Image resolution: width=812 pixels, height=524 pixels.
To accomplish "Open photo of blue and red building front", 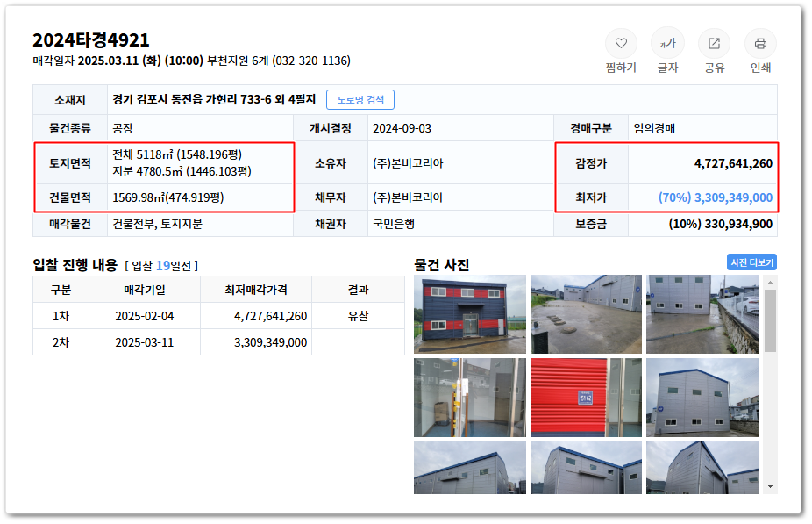I will coord(470,314).
